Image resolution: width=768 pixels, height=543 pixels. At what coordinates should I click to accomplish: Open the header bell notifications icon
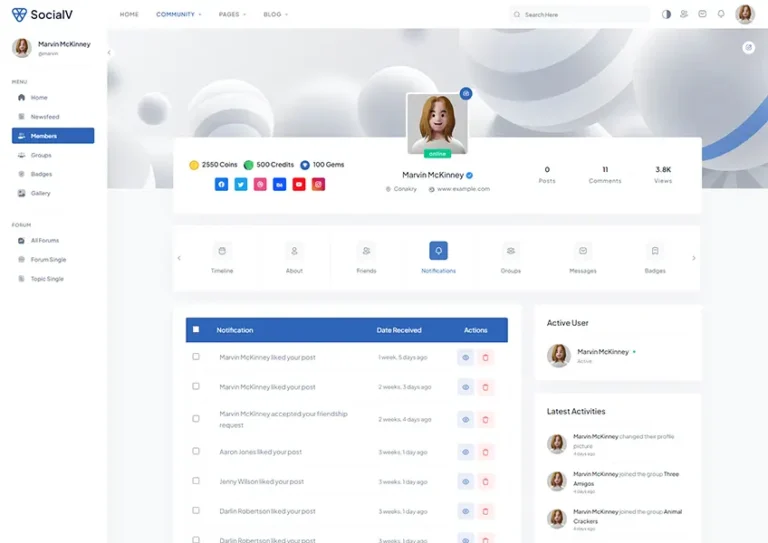pyautogui.click(x=721, y=14)
